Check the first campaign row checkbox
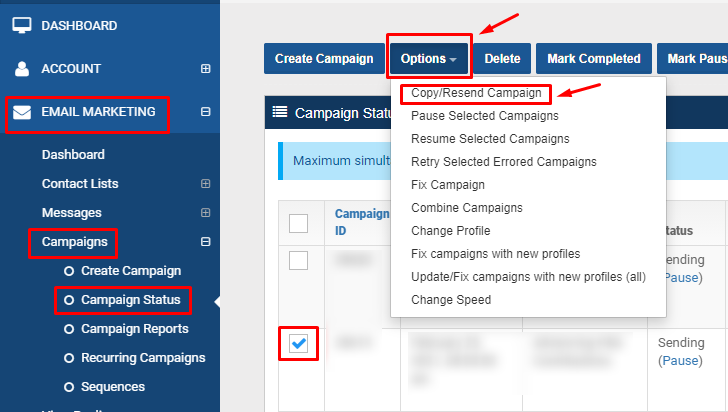Screen dimensions: 728x412 coord(298,260)
